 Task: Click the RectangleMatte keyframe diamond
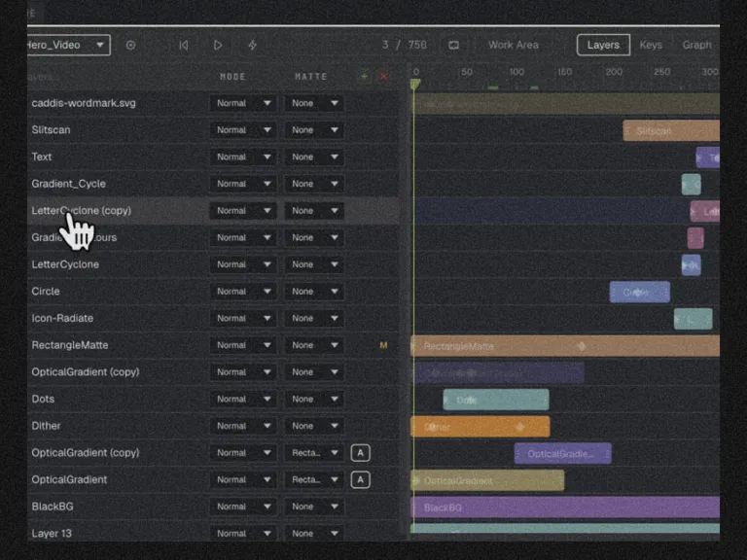582,346
